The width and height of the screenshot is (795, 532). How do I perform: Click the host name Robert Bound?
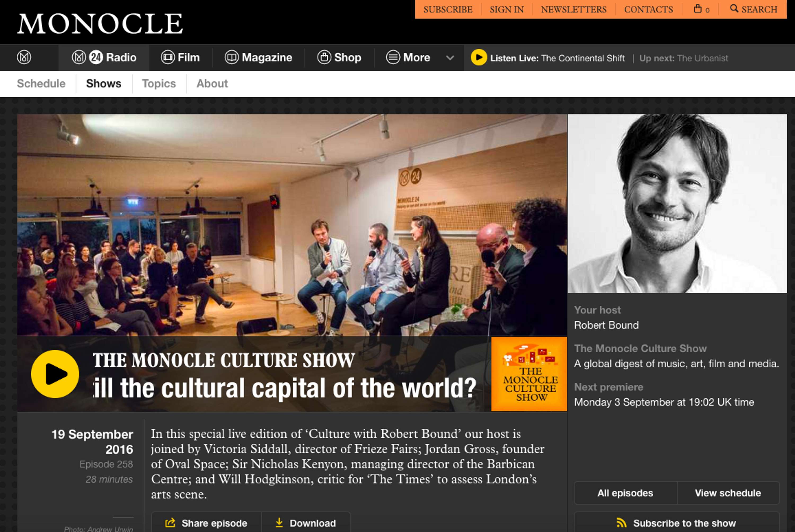pyautogui.click(x=606, y=325)
